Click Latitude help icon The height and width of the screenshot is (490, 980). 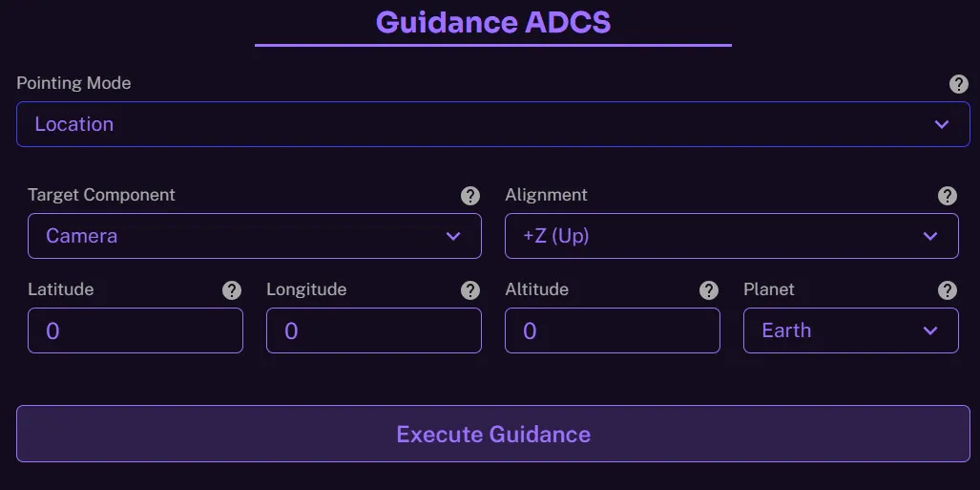coord(232,290)
